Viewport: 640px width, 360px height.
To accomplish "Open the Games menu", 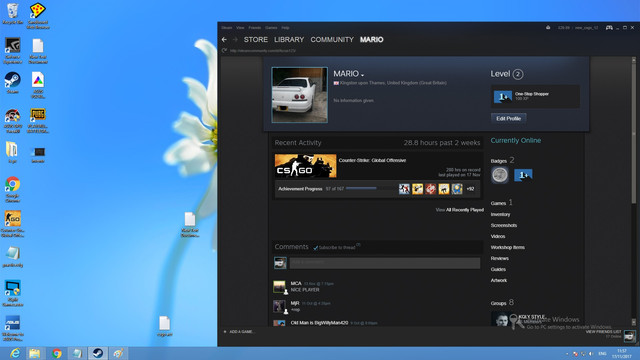I will coord(271,28).
